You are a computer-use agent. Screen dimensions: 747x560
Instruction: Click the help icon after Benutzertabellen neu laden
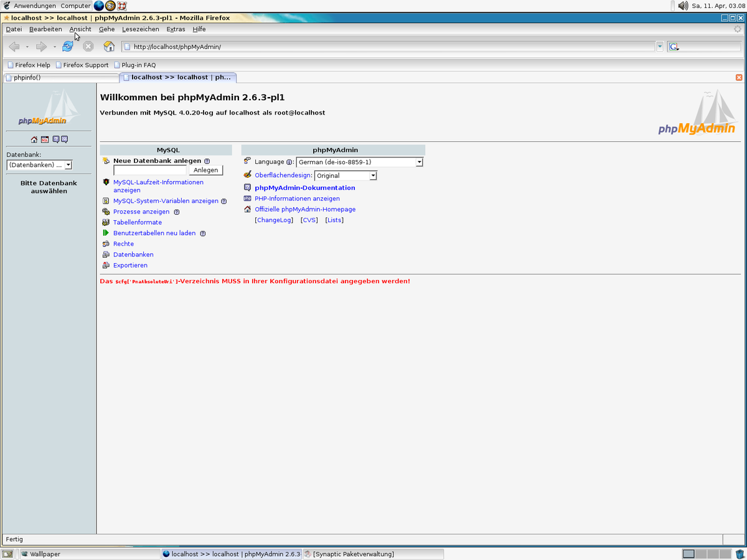coord(202,233)
